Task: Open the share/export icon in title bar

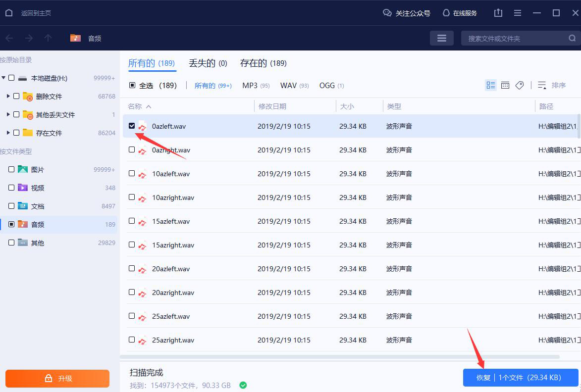Action: click(x=498, y=12)
